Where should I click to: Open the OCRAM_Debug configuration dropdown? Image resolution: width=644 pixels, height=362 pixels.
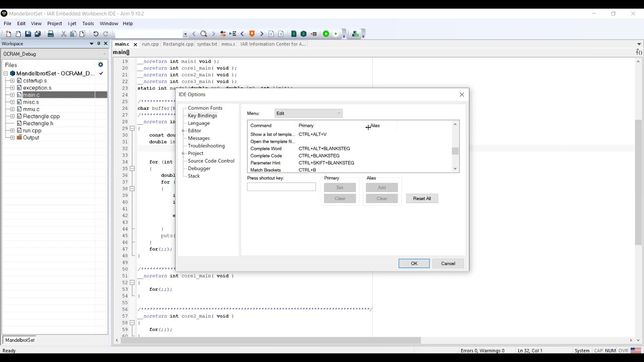tap(54, 54)
